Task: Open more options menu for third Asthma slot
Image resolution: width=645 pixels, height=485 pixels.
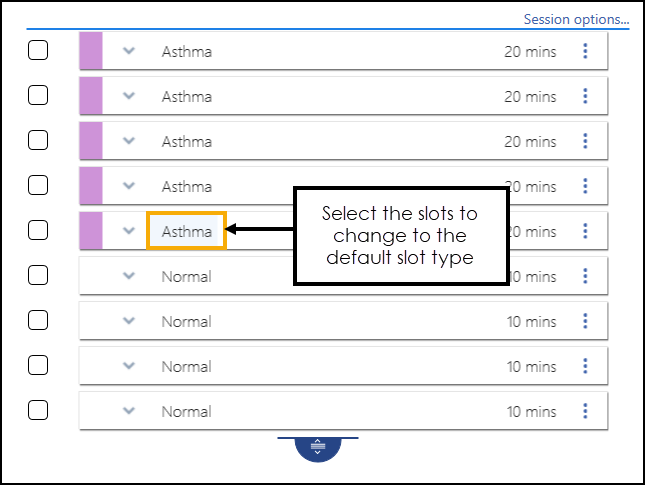Action: pyautogui.click(x=585, y=141)
